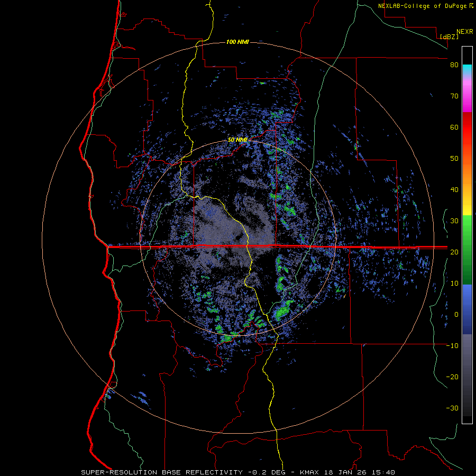Pick the cyan segment of the color scale

(467, 68)
